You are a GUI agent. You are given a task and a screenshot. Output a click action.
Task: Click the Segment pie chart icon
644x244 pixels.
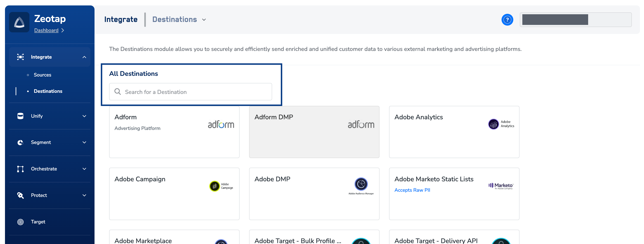tap(20, 142)
